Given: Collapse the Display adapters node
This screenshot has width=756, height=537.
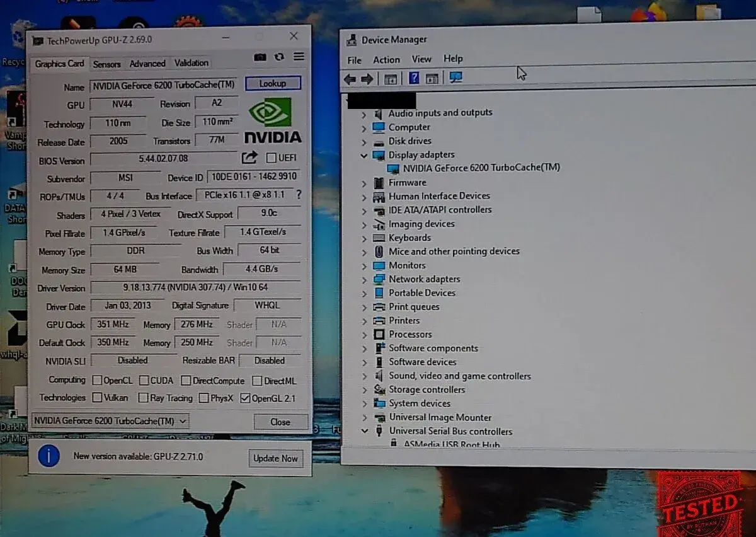Looking at the screenshot, I should click(x=364, y=155).
